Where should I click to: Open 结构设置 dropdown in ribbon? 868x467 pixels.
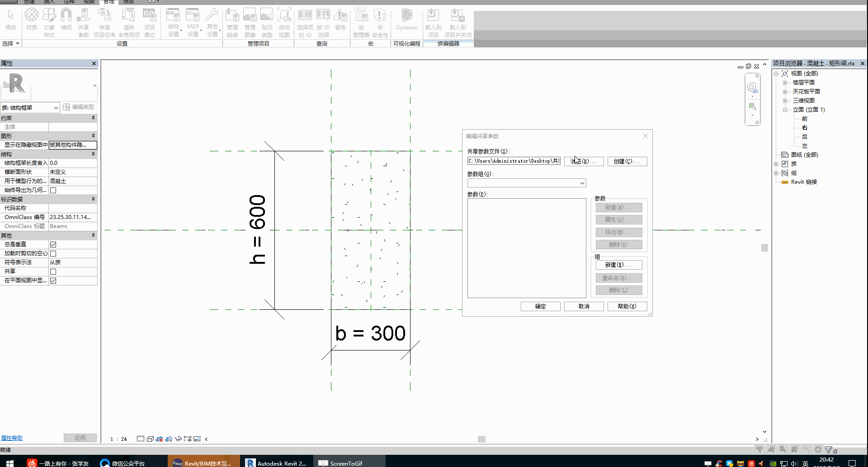coord(174,23)
